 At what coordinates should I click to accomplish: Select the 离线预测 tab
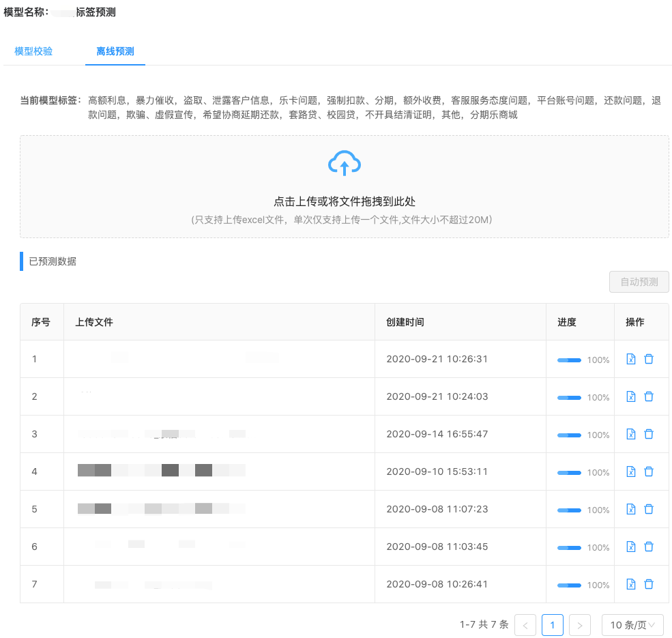115,51
